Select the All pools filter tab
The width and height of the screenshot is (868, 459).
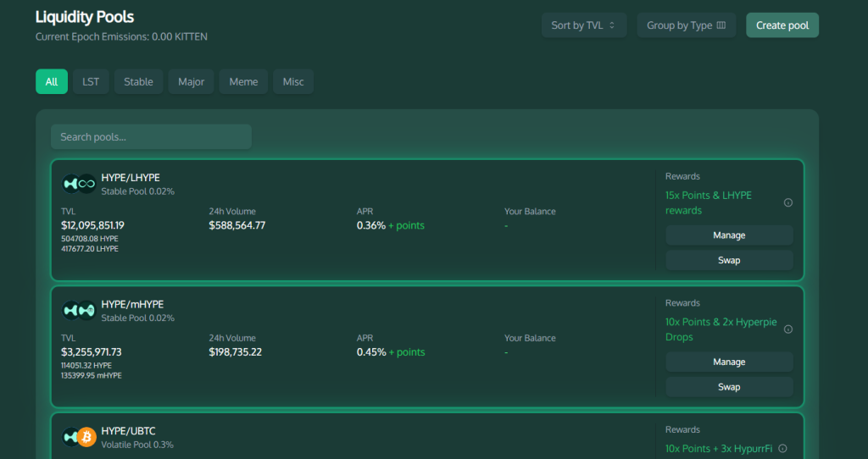(52, 82)
